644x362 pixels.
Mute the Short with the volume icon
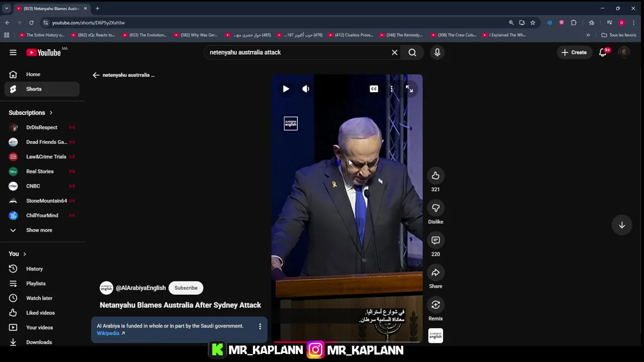(306, 89)
